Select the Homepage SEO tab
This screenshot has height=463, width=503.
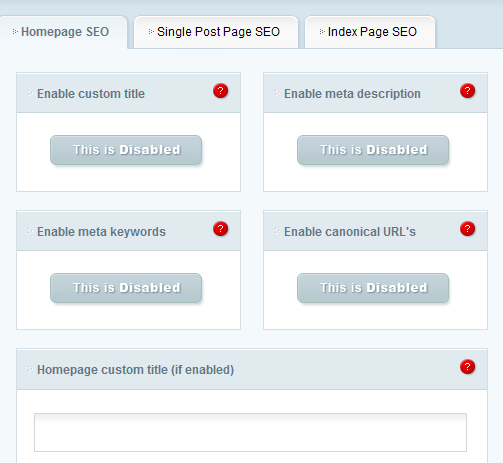click(x=63, y=32)
